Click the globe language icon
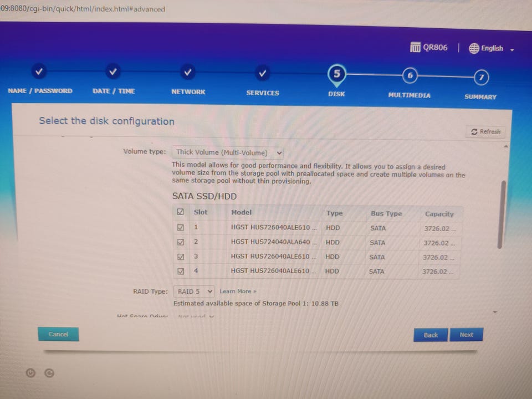The image size is (532, 399). pos(474,49)
